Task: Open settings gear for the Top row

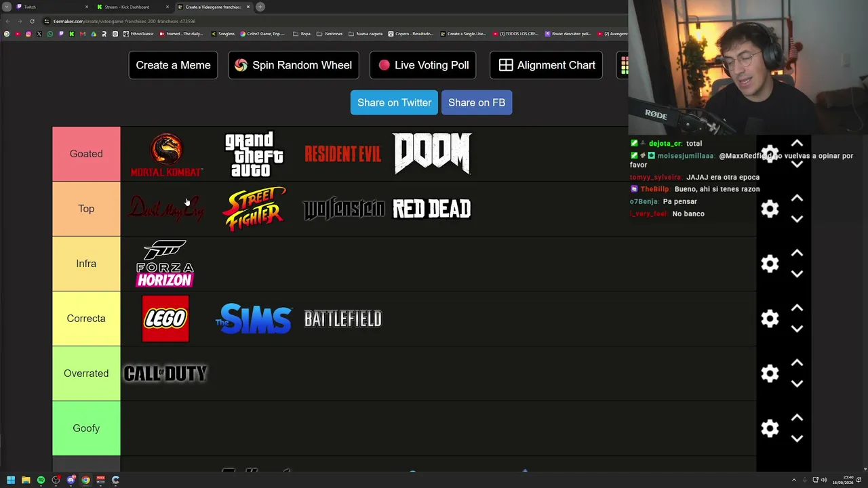Action: [x=770, y=209]
